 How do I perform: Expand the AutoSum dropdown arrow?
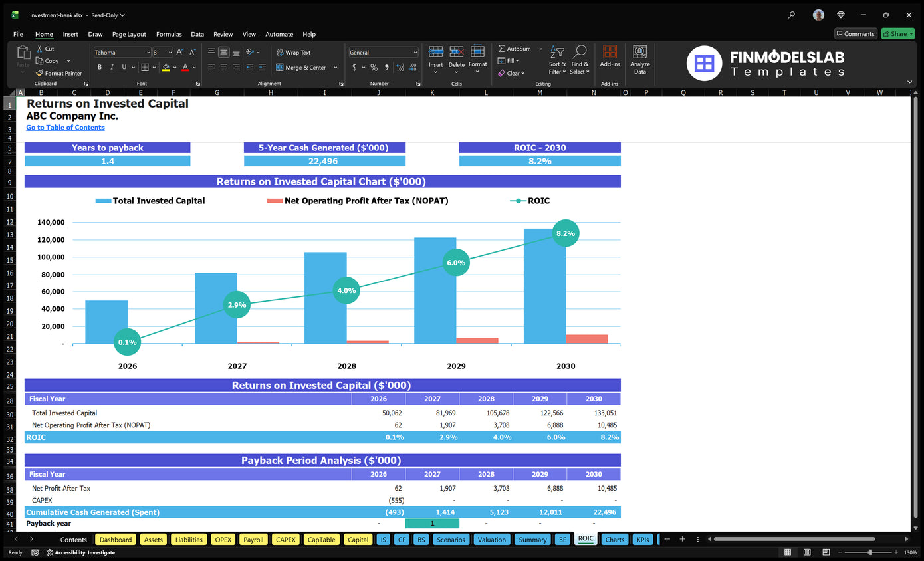[540, 49]
